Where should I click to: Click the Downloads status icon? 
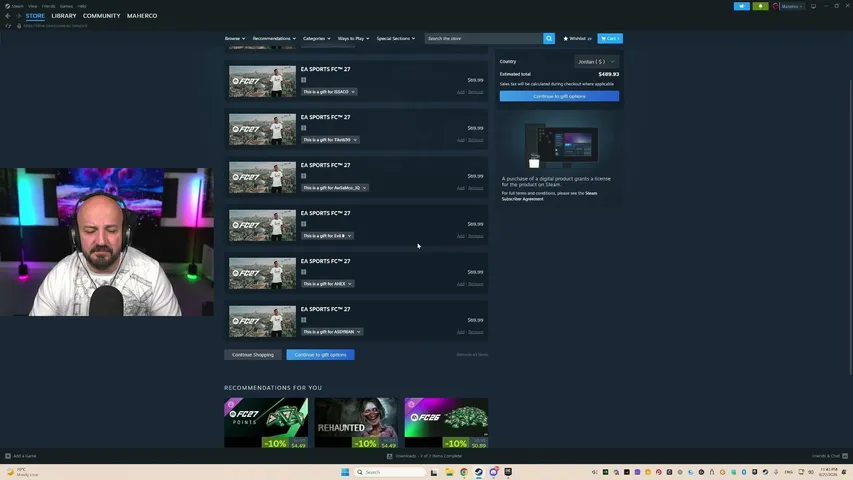pos(390,456)
